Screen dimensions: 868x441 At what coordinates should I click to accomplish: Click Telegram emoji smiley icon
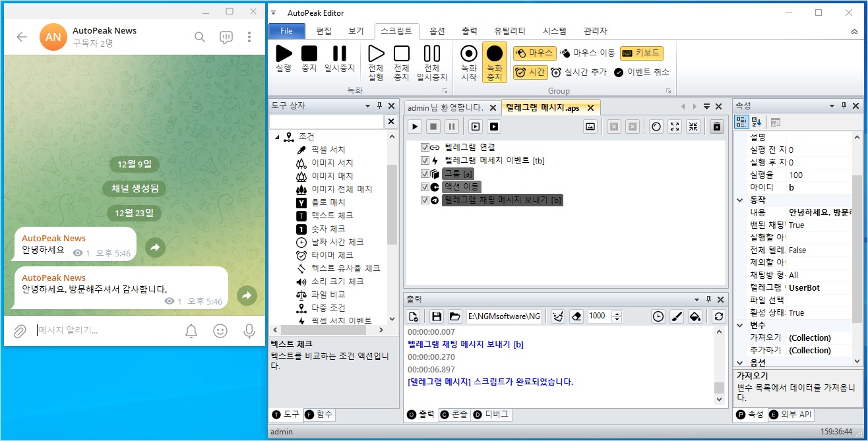(220, 331)
